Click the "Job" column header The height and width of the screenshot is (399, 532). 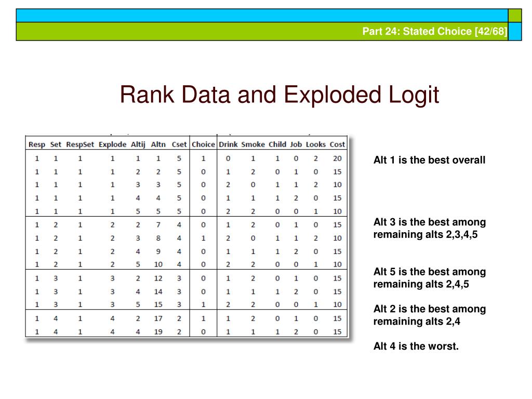pyautogui.click(x=296, y=144)
